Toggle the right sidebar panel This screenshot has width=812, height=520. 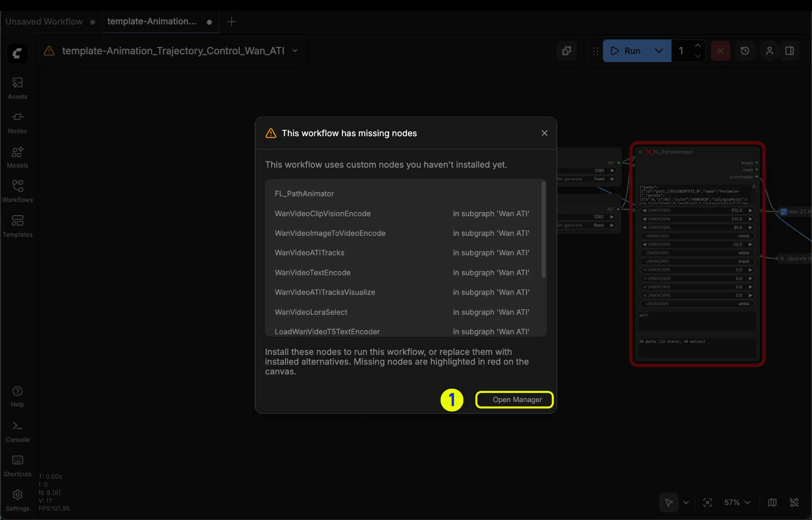789,51
